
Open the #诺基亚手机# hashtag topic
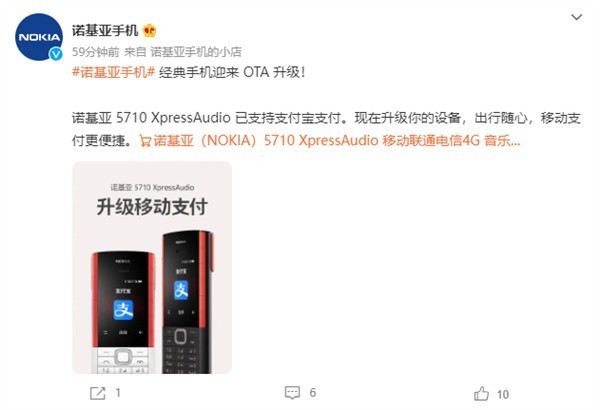pyautogui.click(x=113, y=72)
